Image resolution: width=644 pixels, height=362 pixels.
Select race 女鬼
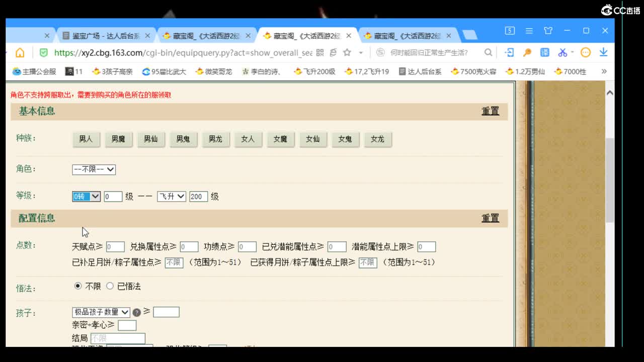coord(345,139)
